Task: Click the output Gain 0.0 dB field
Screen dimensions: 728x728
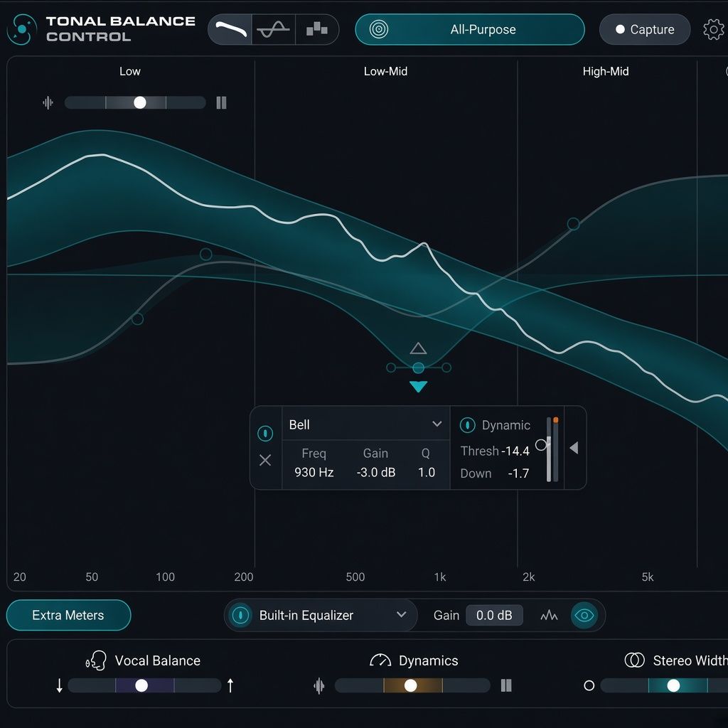Action: pos(494,615)
